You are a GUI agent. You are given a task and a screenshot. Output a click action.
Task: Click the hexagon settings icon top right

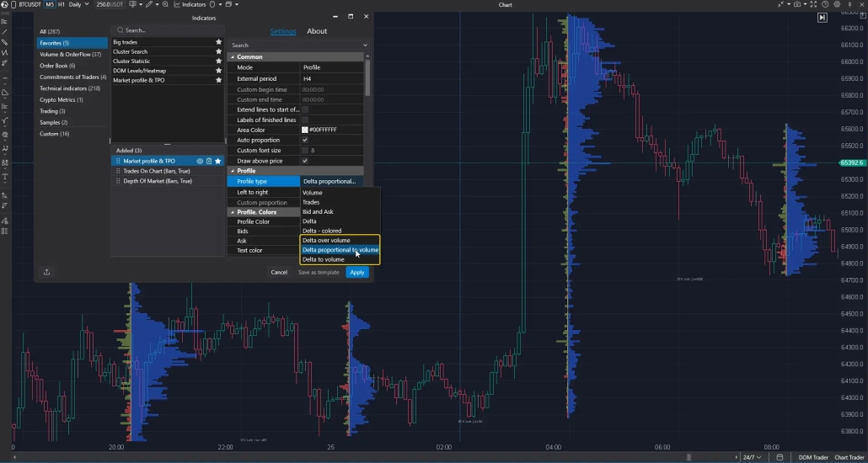coord(837,4)
